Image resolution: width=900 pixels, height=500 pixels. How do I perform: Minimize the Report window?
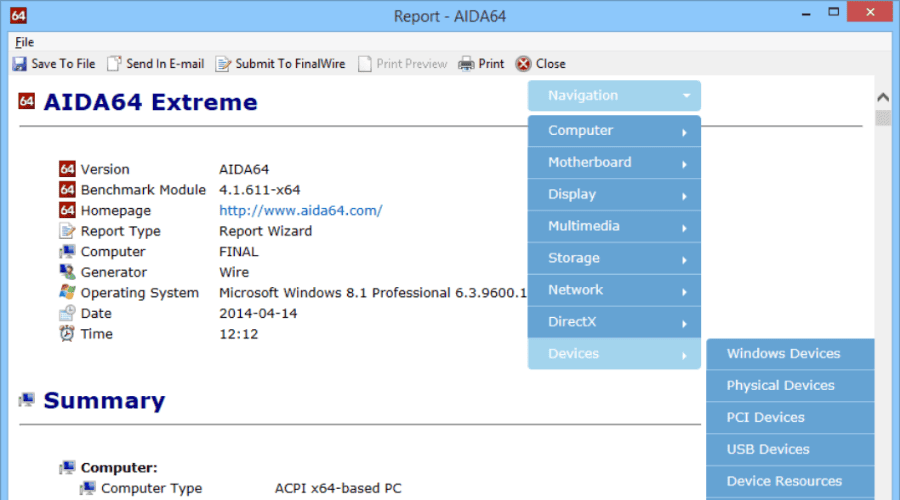pyautogui.click(x=806, y=13)
